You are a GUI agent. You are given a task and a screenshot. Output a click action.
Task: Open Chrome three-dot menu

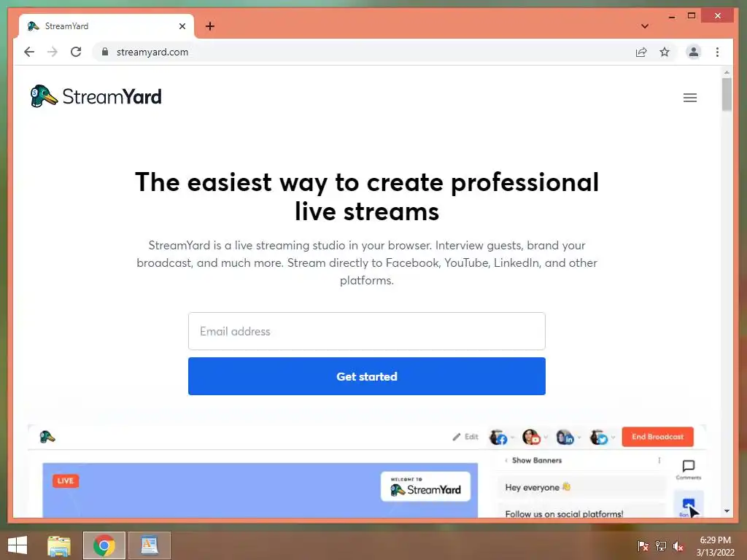[x=718, y=52]
